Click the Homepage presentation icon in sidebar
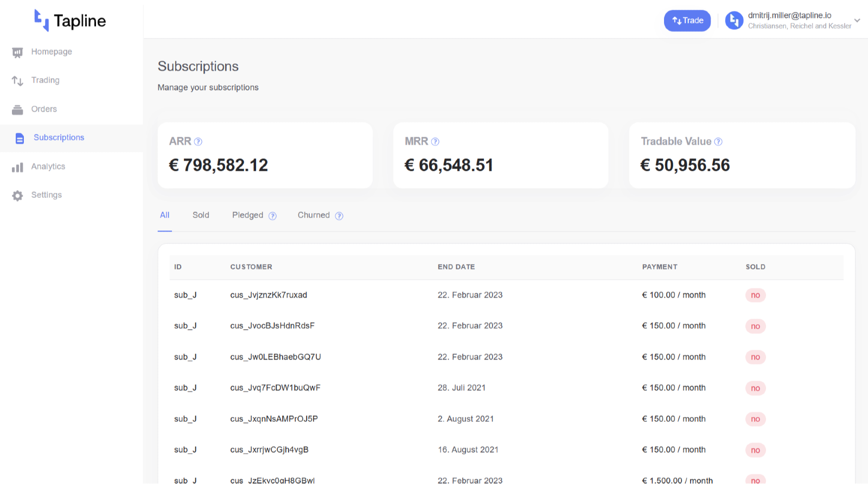The height and width of the screenshot is (488, 868). click(17, 52)
